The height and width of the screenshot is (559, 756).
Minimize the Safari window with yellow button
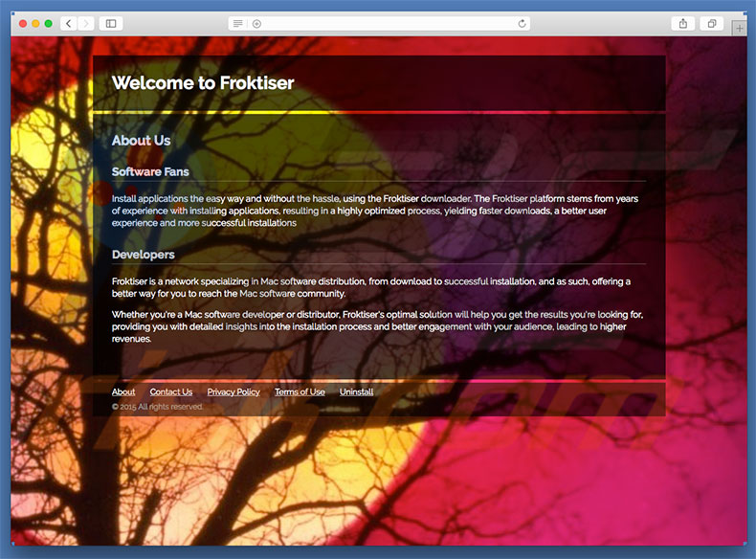click(x=35, y=23)
